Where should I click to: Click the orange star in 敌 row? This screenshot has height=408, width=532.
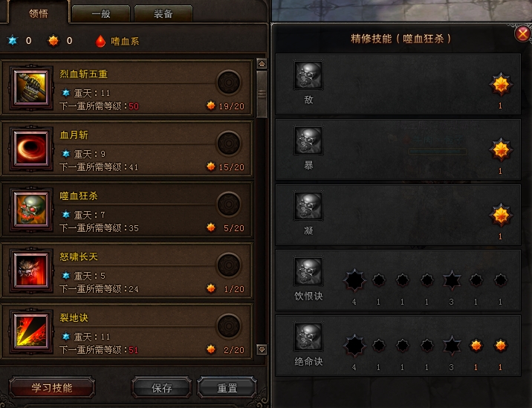pos(501,85)
